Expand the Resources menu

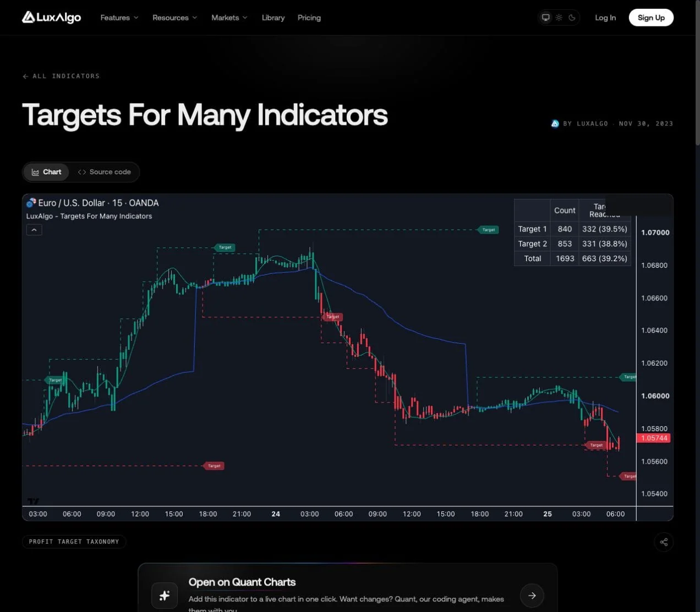[174, 18]
